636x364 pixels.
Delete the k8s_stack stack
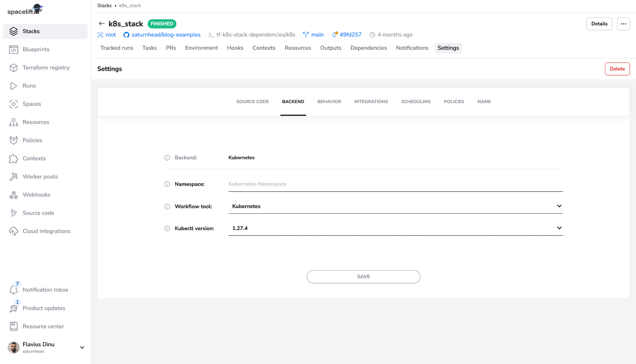tap(617, 69)
